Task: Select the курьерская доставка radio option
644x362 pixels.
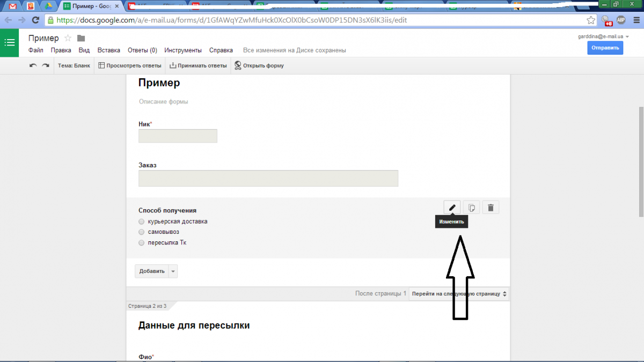Action: 141,221
